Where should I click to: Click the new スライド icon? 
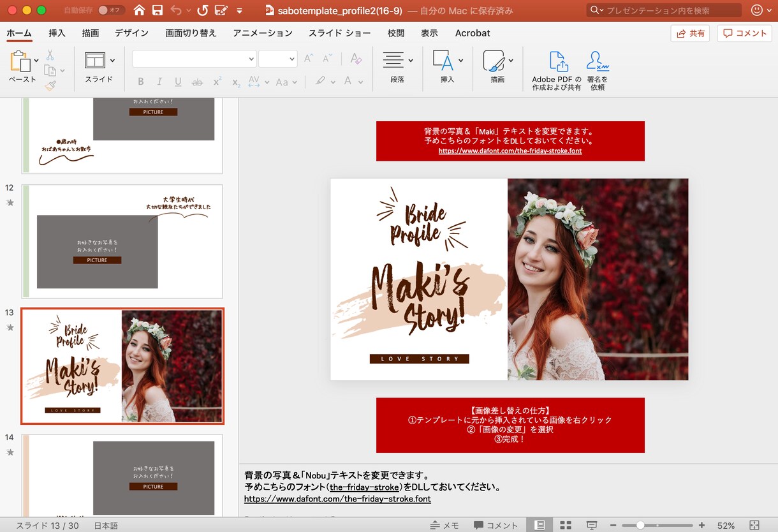[x=95, y=60]
